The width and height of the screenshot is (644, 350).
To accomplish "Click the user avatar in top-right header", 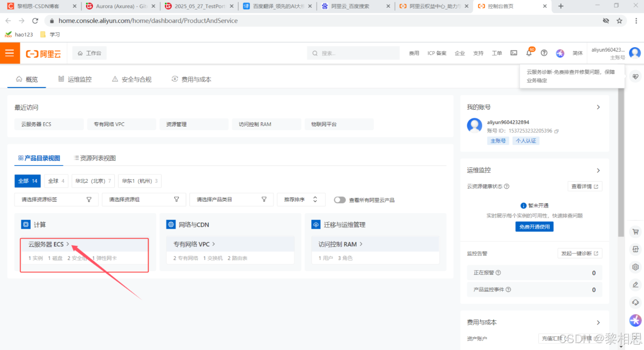I will [635, 53].
